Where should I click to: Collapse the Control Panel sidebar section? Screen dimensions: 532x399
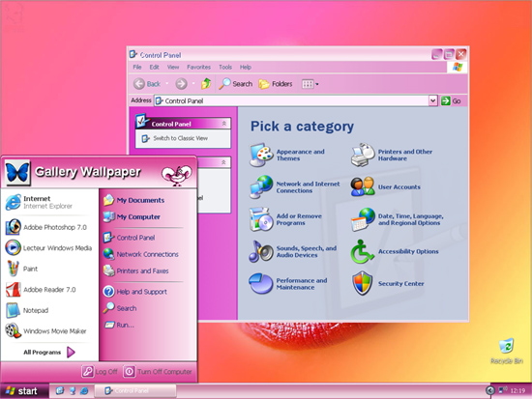224,124
